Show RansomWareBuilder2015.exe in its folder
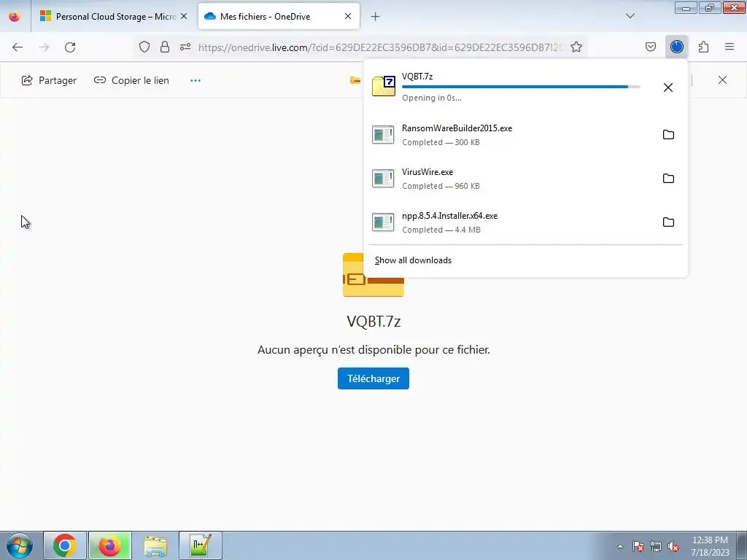Screen dimensions: 747x560 pos(668,135)
